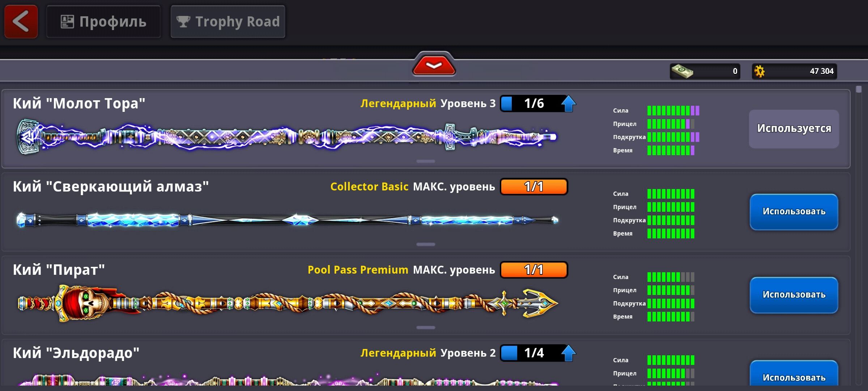Viewport: 868px width, 391px height.
Task: Open the Trophy Road tab
Action: (228, 22)
